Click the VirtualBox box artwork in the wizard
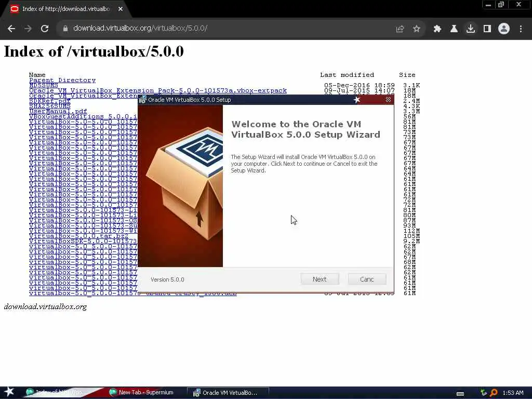This screenshot has width=532, height=399. 180,186
